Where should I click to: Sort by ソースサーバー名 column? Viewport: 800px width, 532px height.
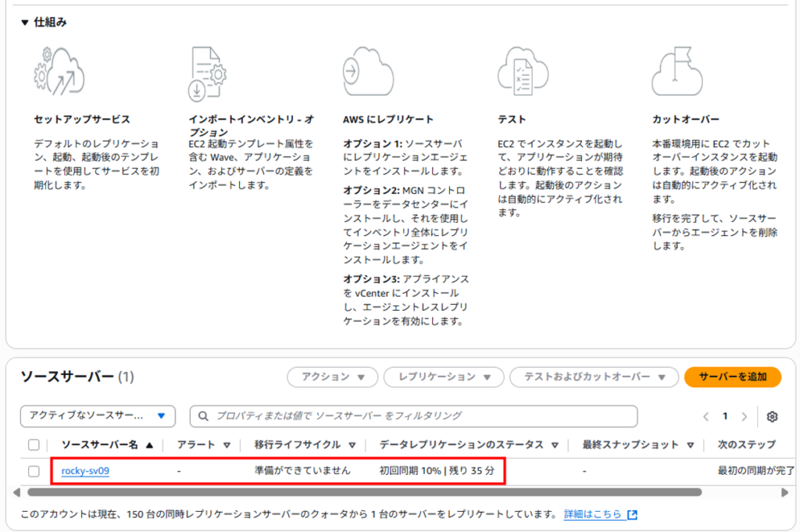(107, 445)
